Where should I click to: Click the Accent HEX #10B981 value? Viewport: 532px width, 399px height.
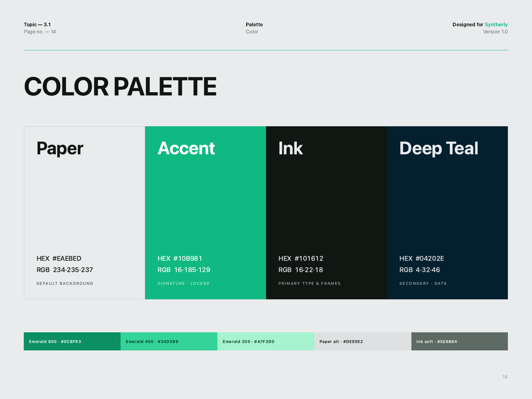(180, 259)
